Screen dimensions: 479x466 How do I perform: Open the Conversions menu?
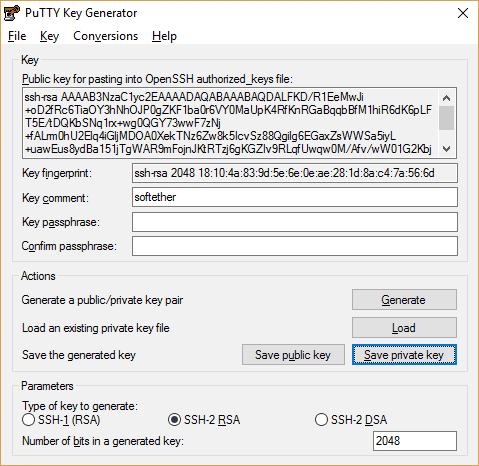pyautogui.click(x=105, y=36)
